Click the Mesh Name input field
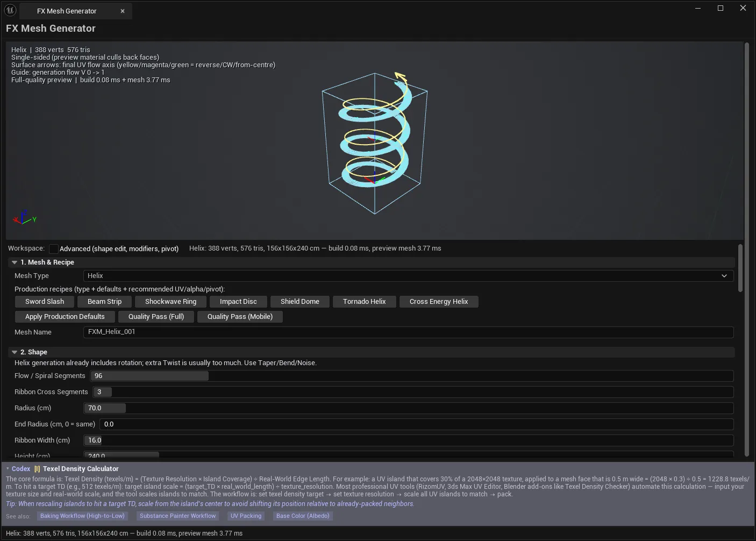Viewport: 756px width, 541px height. click(x=408, y=332)
